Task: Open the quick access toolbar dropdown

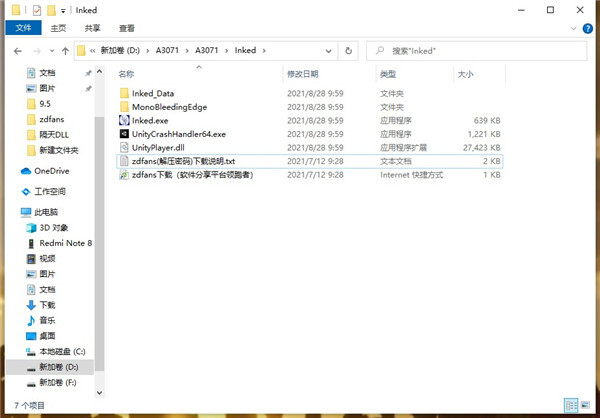Action: tap(64, 11)
